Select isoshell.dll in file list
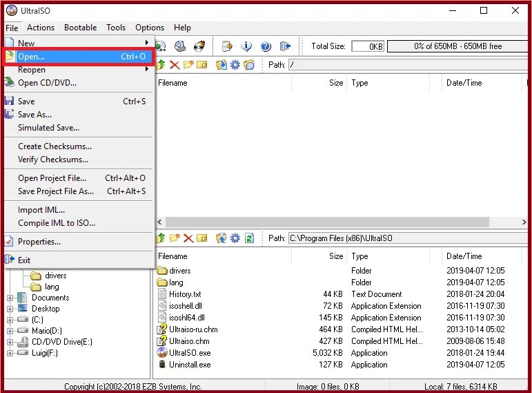The width and height of the screenshot is (532, 393). [x=185, y=306]
